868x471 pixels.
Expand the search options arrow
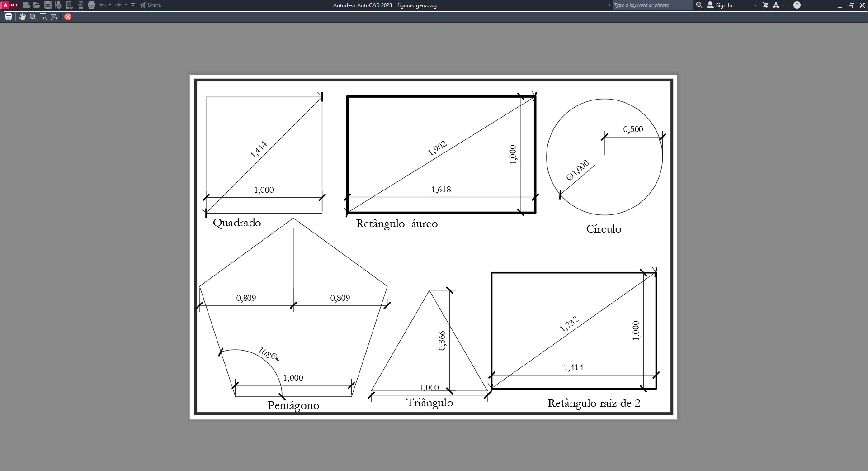point(609,5)
